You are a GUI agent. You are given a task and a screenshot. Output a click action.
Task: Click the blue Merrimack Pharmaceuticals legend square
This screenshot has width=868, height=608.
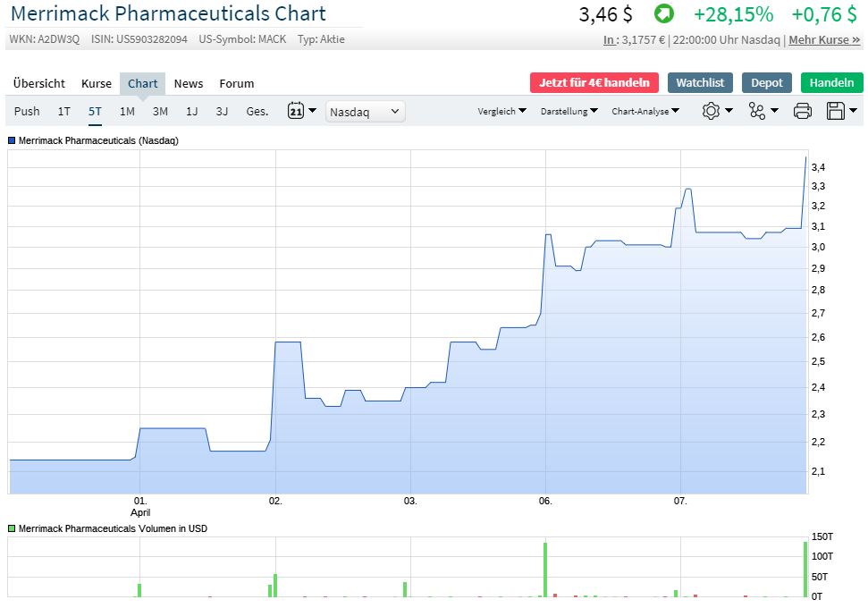point(10,140)
